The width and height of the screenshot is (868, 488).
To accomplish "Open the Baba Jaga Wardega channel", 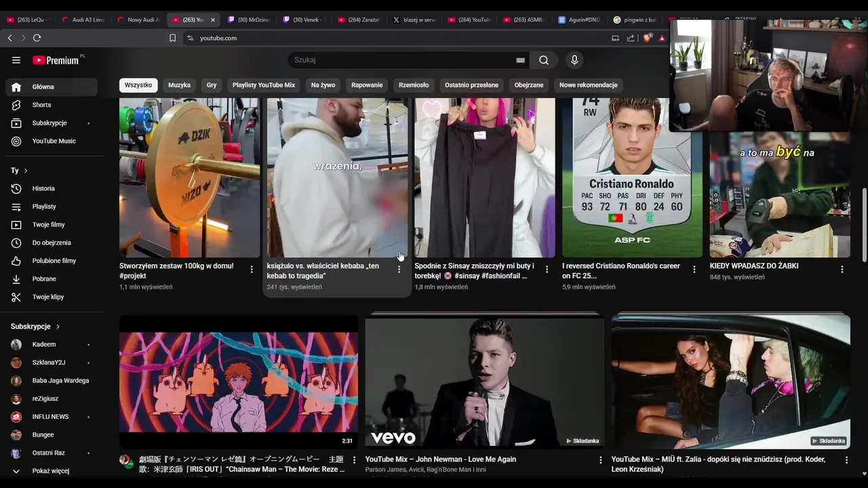I will [52, 381].
